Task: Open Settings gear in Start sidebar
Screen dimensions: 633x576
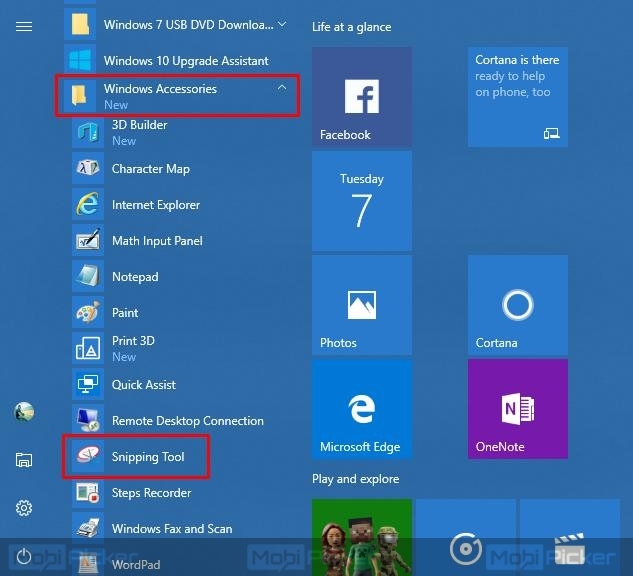Action: point(24,508)
